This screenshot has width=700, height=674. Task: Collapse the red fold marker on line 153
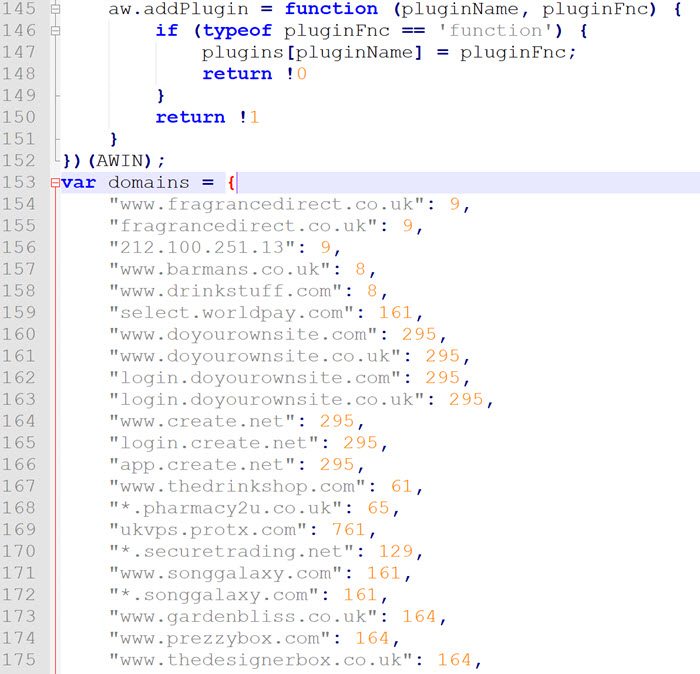[55, 183]
